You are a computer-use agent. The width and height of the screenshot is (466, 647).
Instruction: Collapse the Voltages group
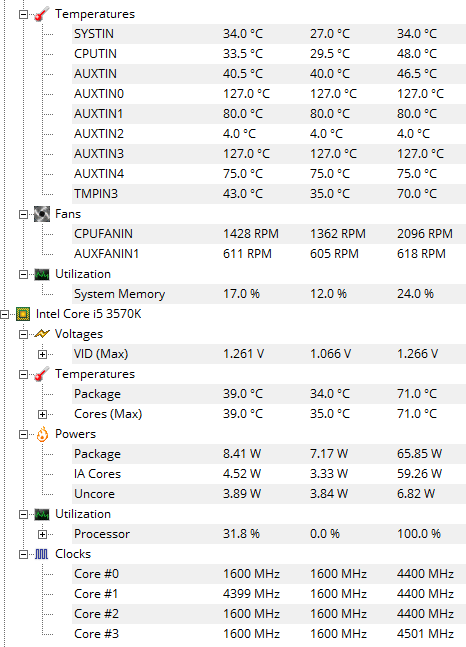tap(23, 334)
